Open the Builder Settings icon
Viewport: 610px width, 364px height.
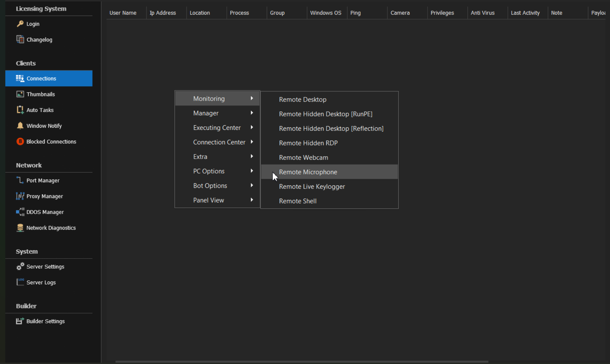point(20,321)
